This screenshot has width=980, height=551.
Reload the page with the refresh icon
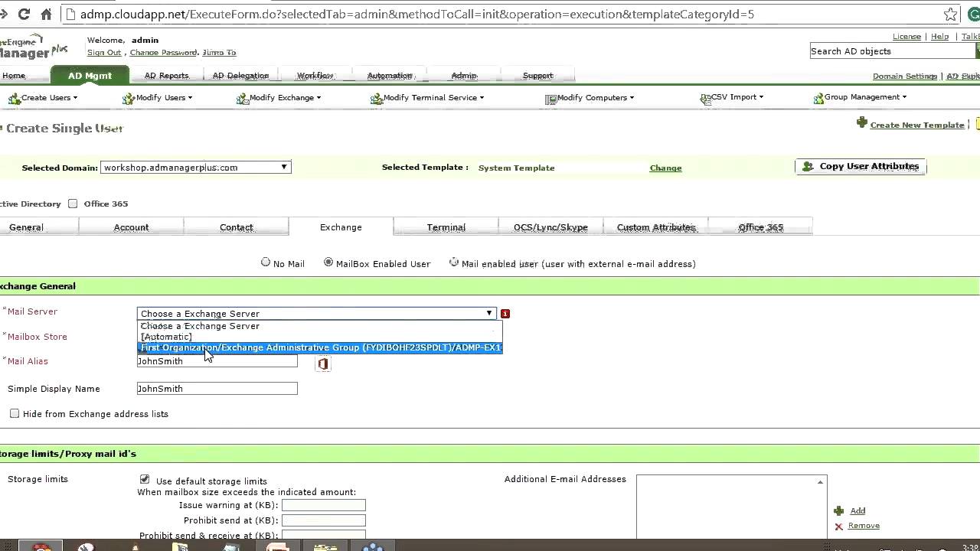pos(24,14)
